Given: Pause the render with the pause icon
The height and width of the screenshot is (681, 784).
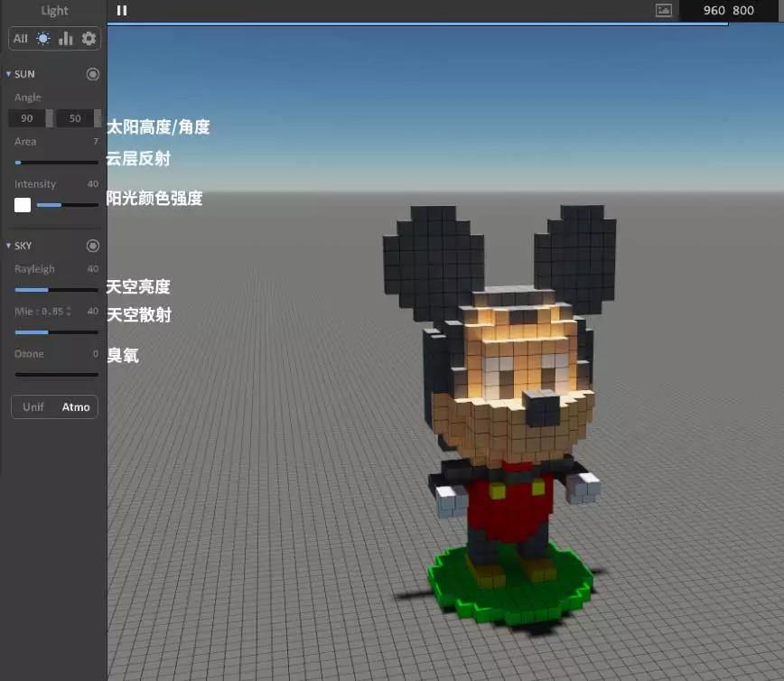Looking at the screenshot, I should tap(122, 11).
